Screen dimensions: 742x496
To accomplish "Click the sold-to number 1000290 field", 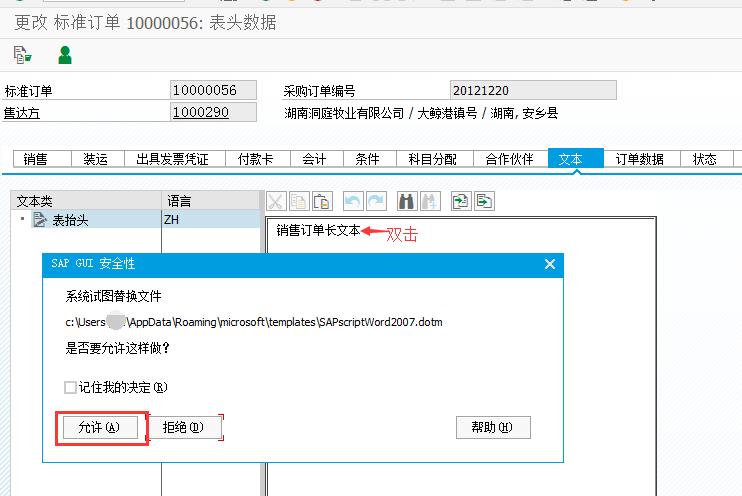I will coord(213,112).
